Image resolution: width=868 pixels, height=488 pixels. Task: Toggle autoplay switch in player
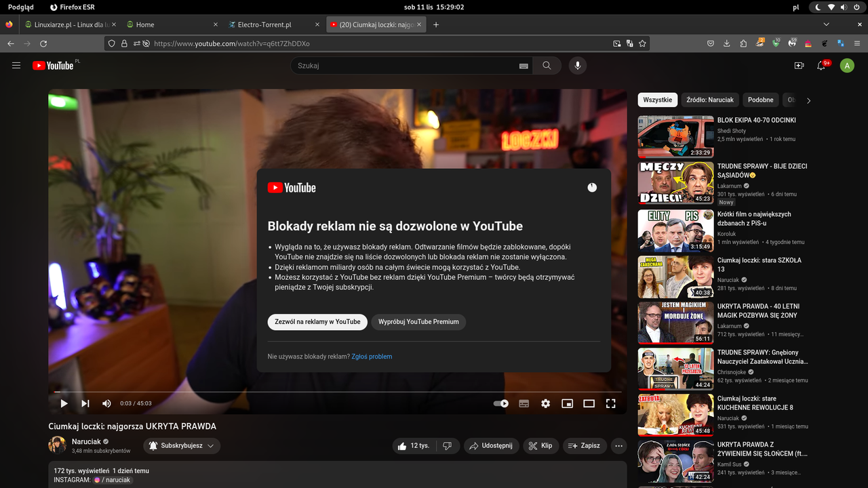[x=501, y=403]
